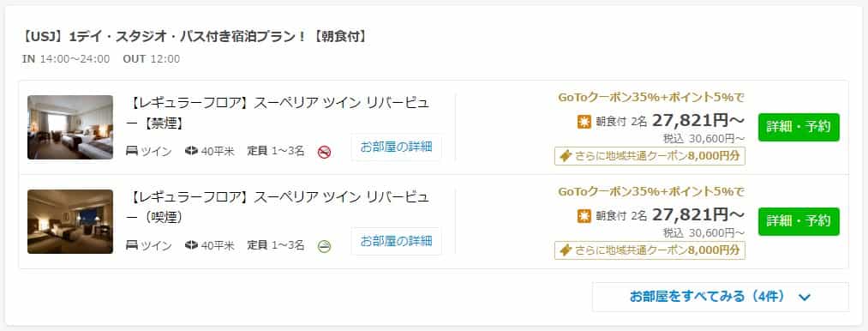Click the room size icon in first room

[192, 151]
